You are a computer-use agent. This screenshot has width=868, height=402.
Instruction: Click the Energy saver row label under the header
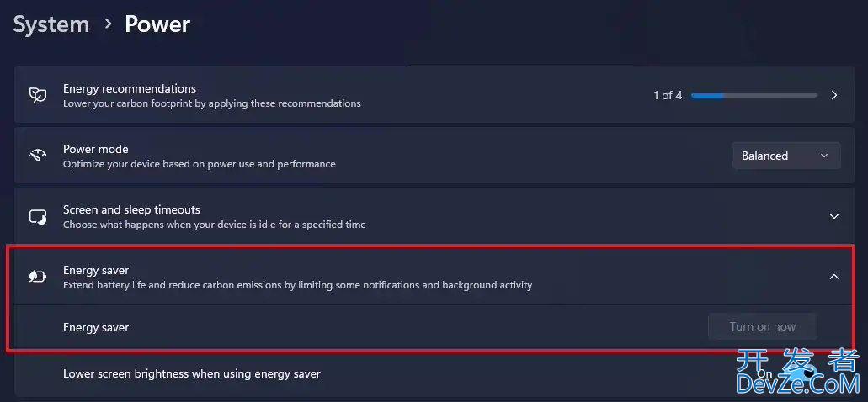click(x=96, y=327)
